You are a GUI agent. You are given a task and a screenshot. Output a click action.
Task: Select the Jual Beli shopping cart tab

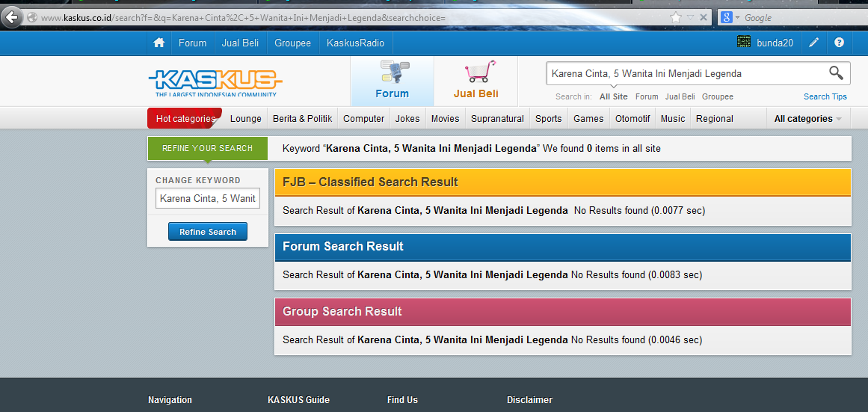click(x=476, y=81)
